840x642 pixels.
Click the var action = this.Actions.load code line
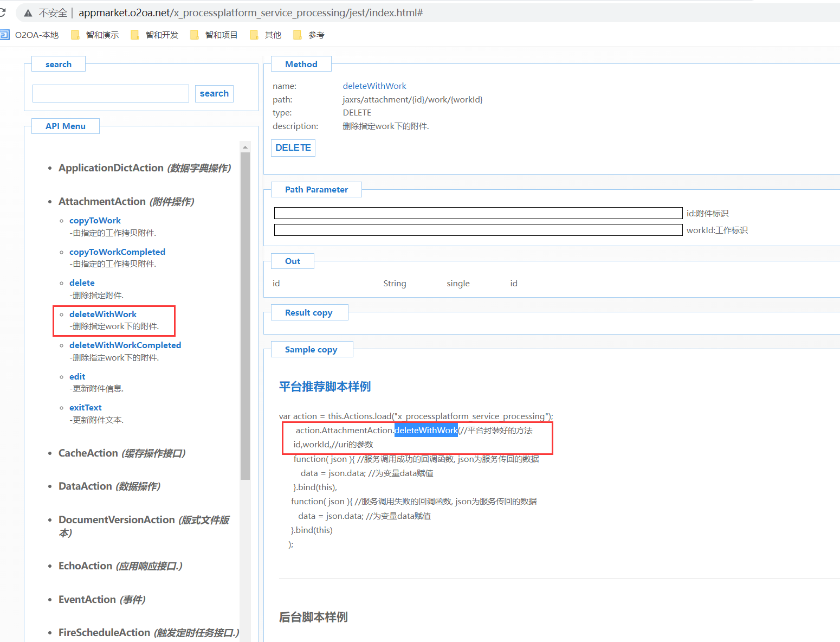416,416
